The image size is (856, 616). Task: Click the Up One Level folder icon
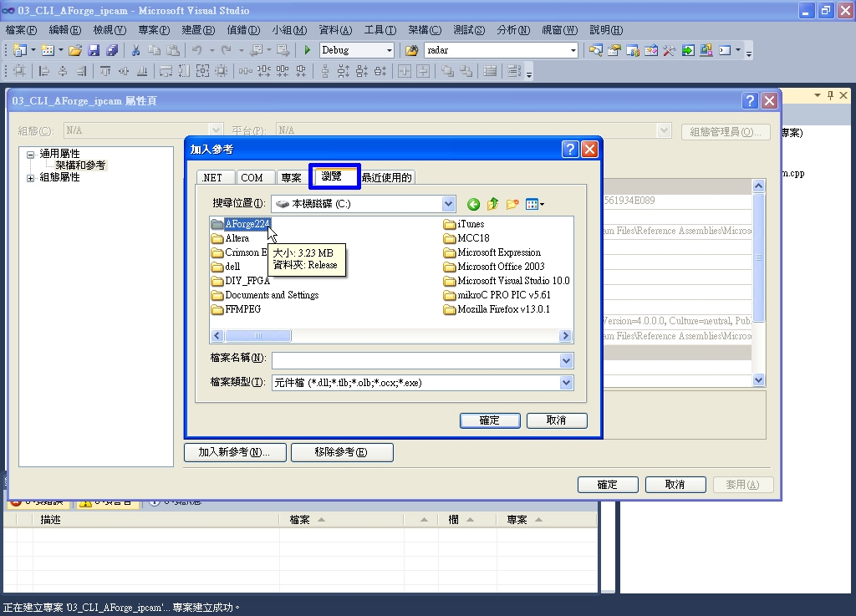[493, 203]
